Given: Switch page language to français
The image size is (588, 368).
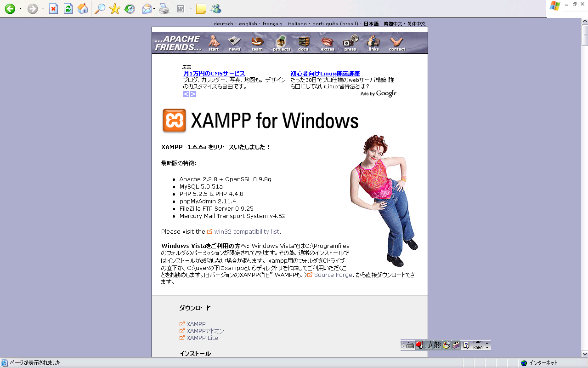Looking at the screenshot, I should pos(272,24).
